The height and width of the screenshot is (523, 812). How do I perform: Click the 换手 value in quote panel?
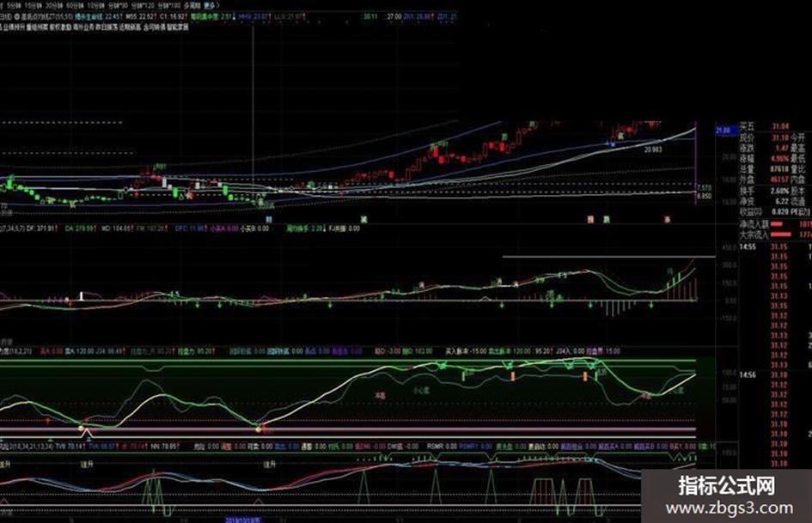point(779,191)
